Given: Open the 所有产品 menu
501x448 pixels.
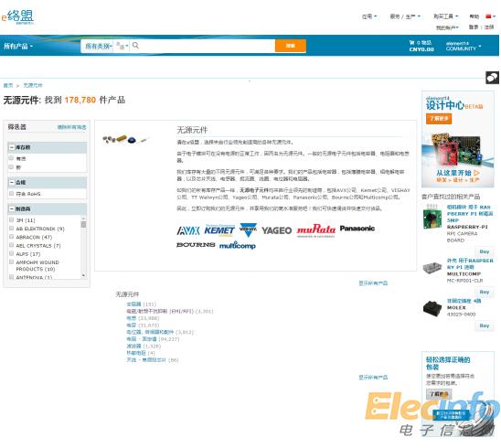Looking at the screenshot, I should coord(18,46).
